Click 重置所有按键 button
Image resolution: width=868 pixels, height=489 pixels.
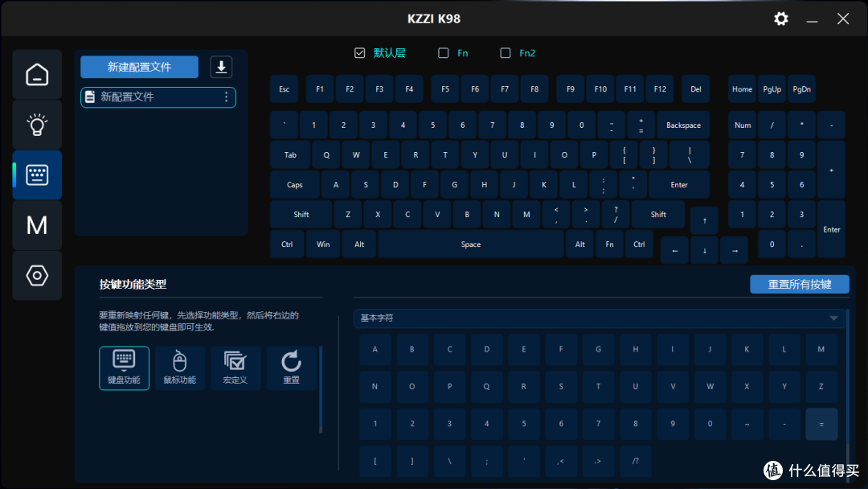pos(800,284)
